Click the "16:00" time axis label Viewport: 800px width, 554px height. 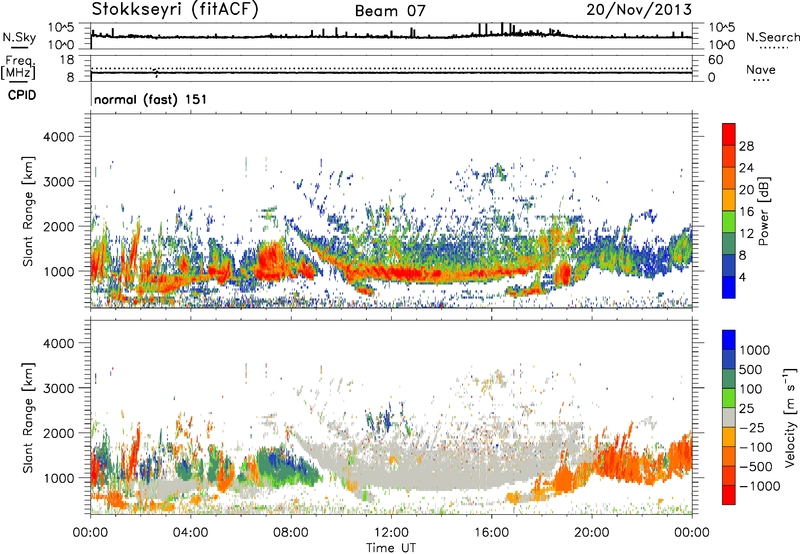[491, 533]
